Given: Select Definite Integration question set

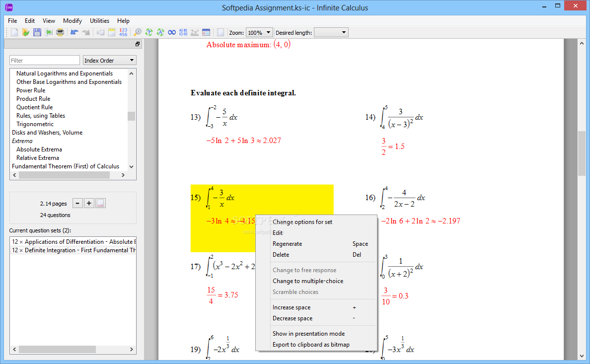Looking at the screenshot, I should 73,250.
